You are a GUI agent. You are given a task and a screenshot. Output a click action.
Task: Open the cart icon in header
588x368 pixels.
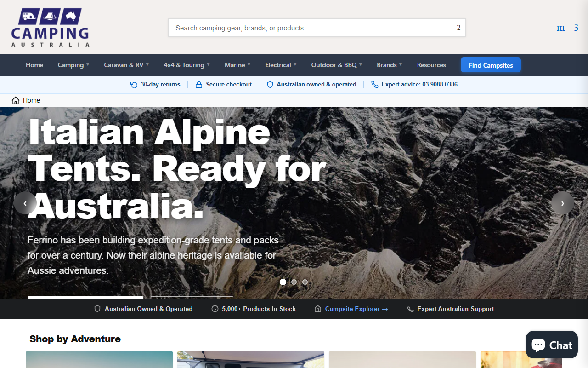[576, 28]
